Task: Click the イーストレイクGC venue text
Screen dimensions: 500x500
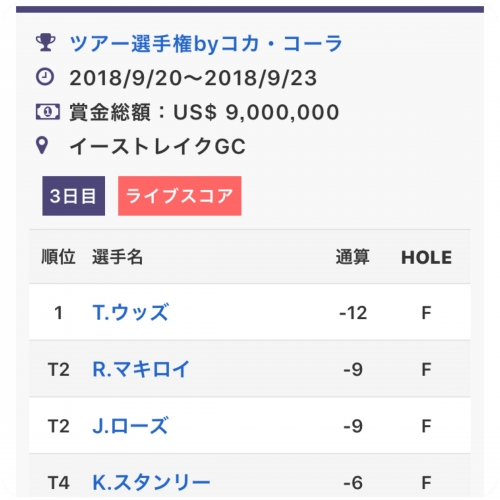Action: pos(158,146)
